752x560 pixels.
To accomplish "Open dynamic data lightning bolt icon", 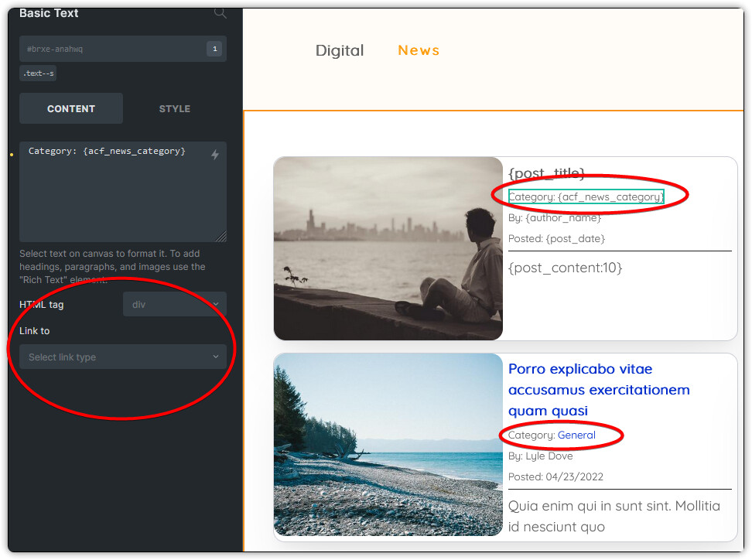I will click(215, 155).
